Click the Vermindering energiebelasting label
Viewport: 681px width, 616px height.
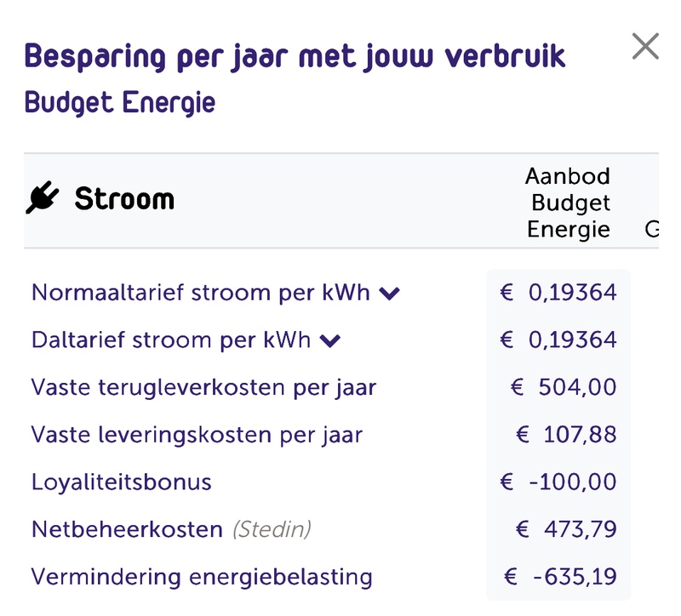pyautogui.click(x=202, y=578)
